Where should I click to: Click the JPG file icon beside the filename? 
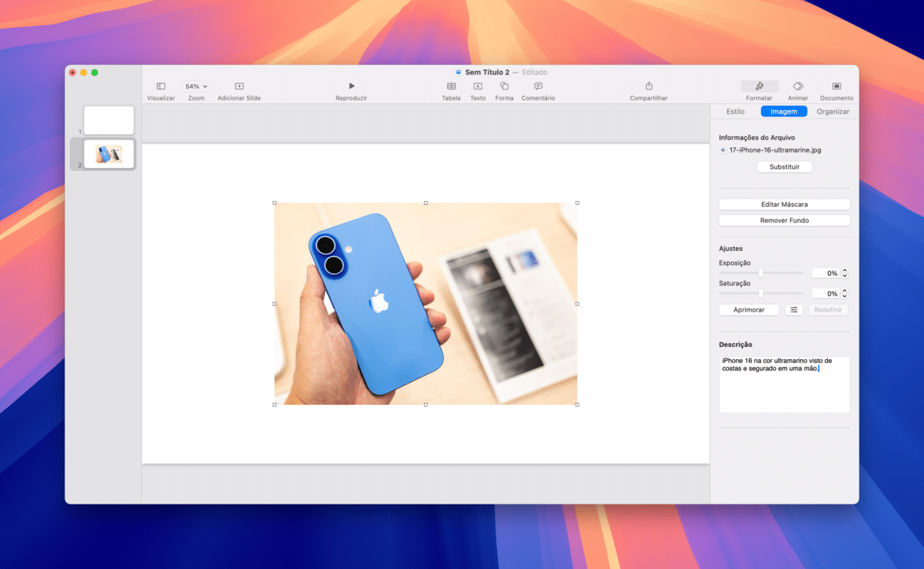click(722, 150)
